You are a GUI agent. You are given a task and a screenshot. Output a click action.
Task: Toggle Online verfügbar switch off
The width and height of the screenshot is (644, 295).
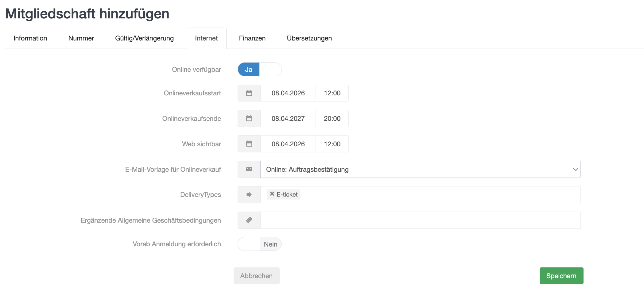coord(260,69)
